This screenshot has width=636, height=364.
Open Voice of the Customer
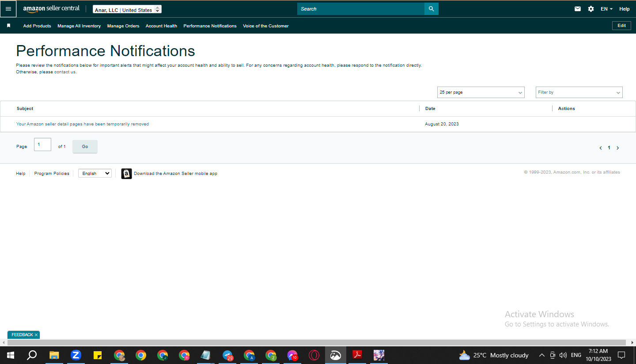pyautogui.click(x=266, y=26)
